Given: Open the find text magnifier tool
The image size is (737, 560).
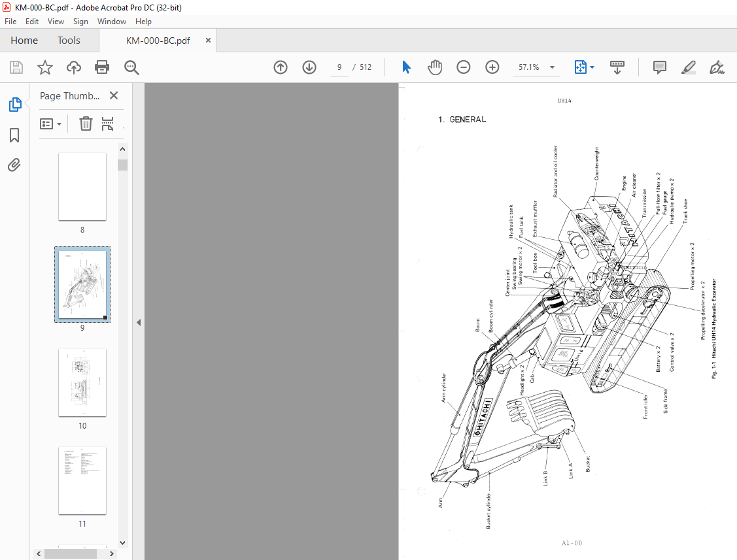Looking at the screenshot, I should [131, 67].
